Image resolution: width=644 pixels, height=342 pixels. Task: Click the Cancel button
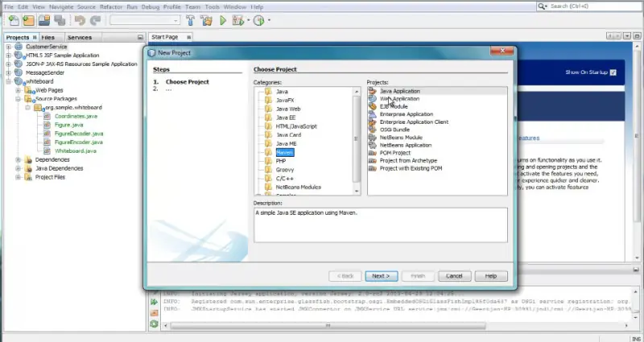pyautogui.click(x=454, y=276)
